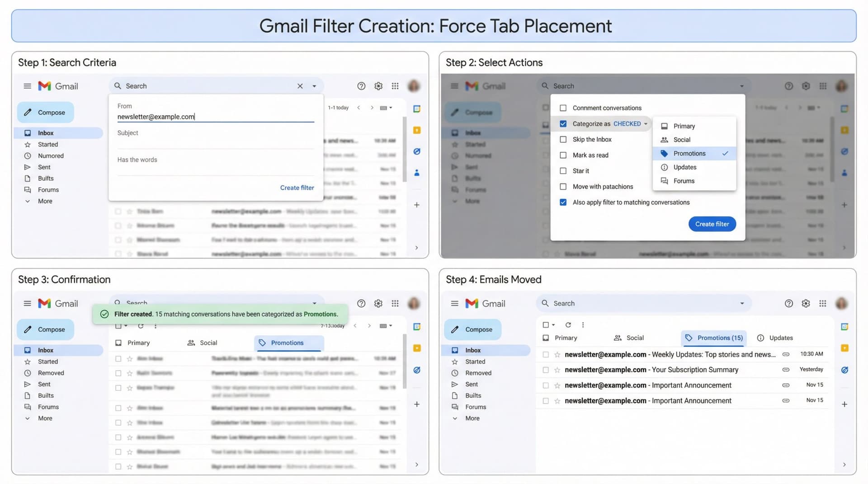
Task: Click the Create filter link in Step 1
Action: (297, 188)
